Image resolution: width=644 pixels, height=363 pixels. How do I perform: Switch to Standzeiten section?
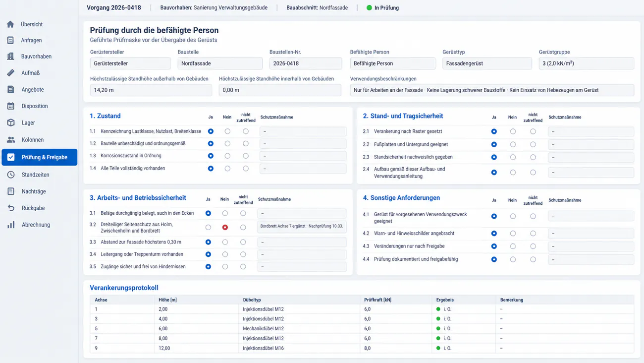click(35, 175)
